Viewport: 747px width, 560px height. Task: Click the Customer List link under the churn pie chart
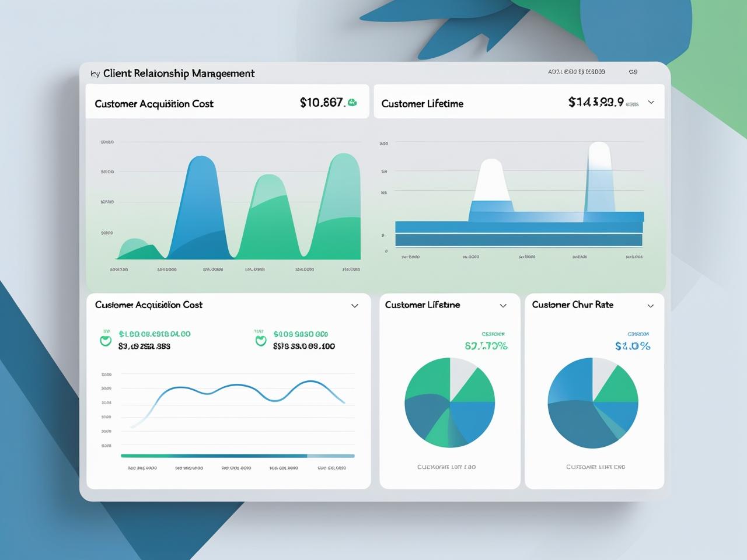[595, 467]
